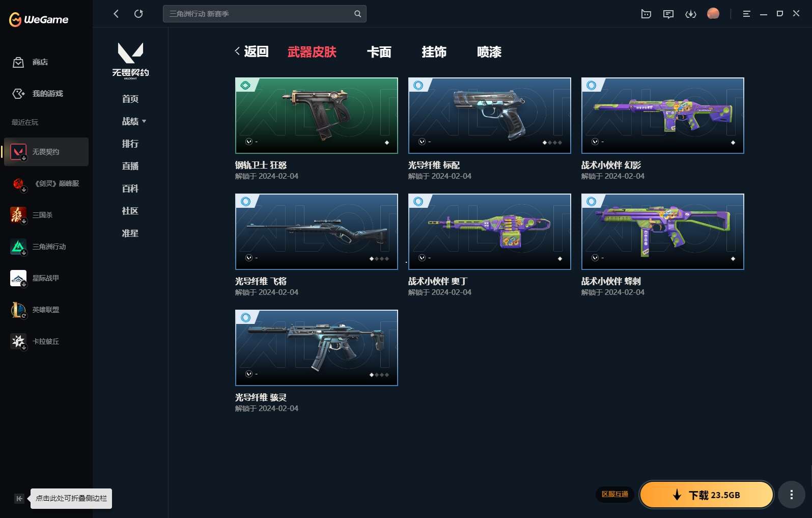Click the 下载 23.5GB button
This screenshot has width=812, height=518.
coord(706,495)
